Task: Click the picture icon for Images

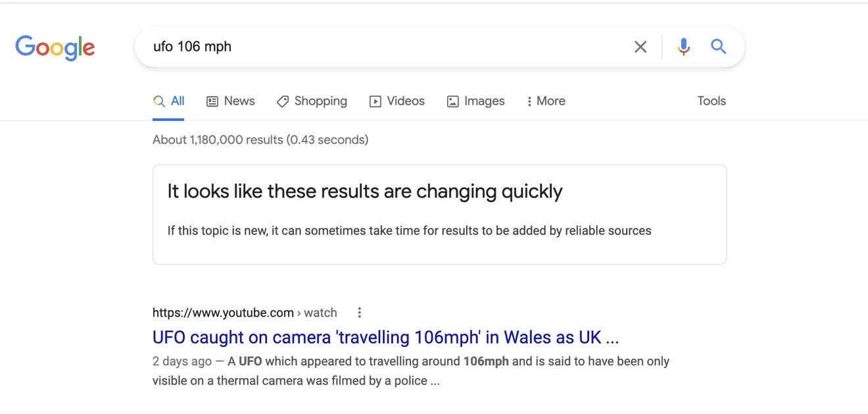Action: [453, 101]
